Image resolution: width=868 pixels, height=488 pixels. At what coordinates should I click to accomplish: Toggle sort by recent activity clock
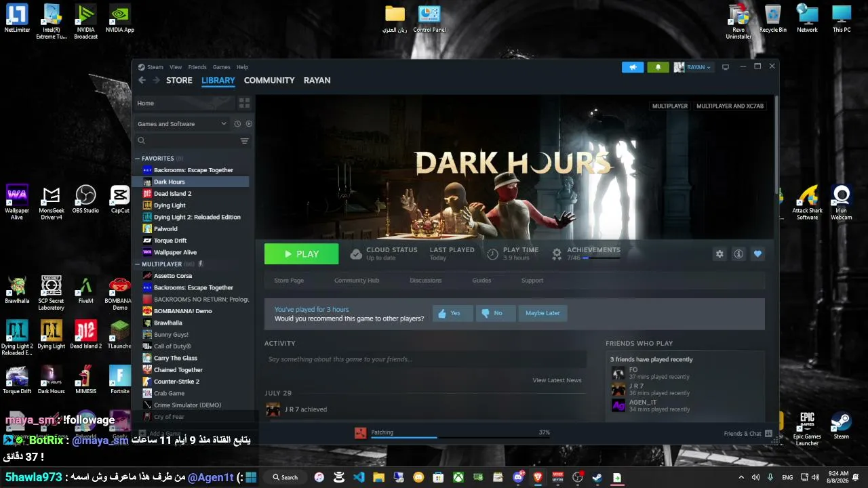tap(237, 124)
